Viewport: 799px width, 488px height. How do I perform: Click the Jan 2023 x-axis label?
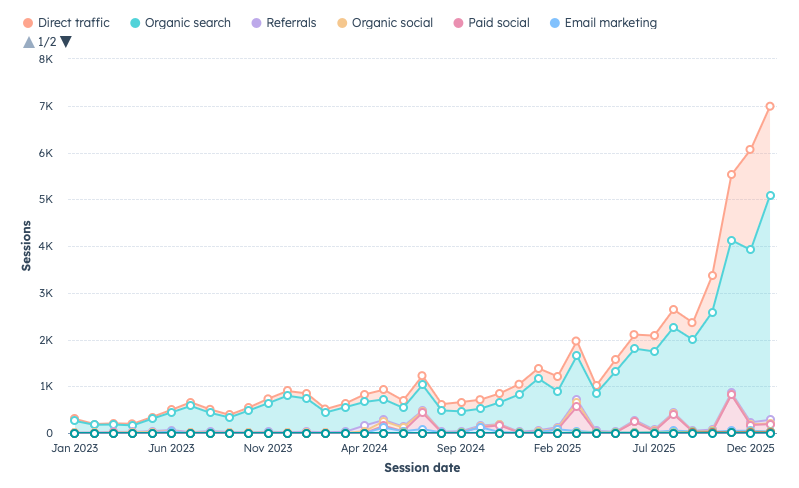tap(75, 449)
